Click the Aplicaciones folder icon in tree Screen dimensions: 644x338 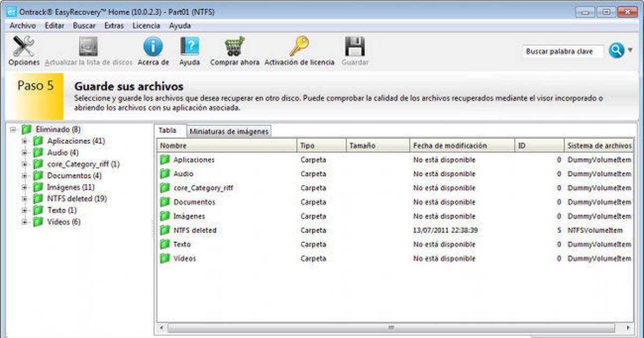click(38, 141)
